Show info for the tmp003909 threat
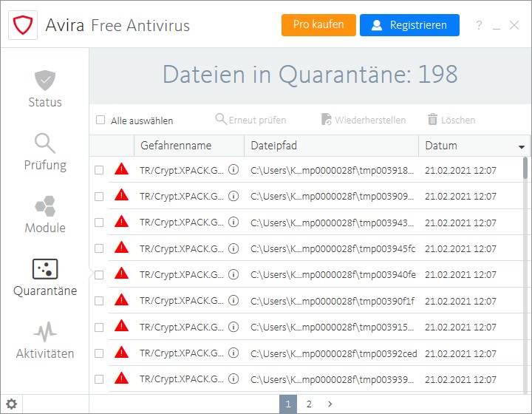The width and height of the screenshot is (532, 414). click(x=233, y=196)
